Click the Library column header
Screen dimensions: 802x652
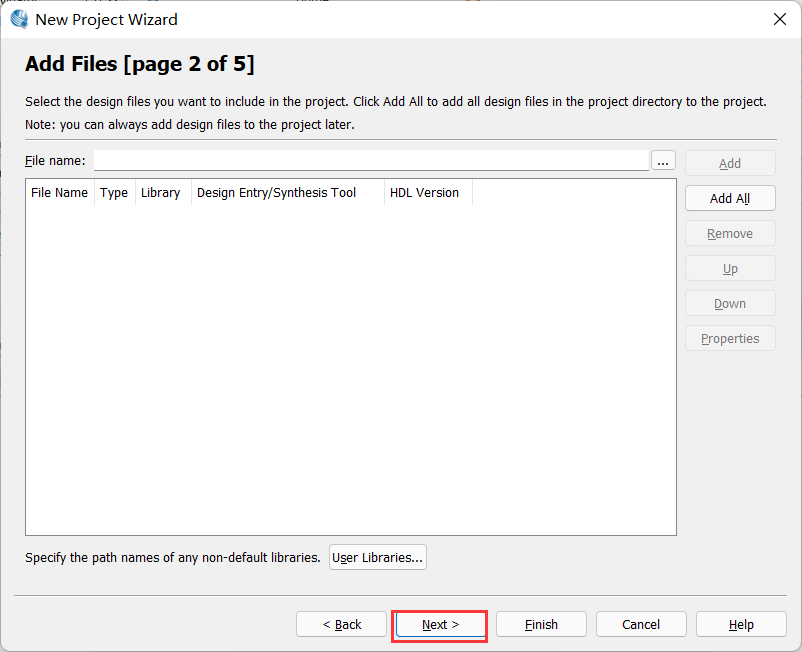tap(163, 193)
